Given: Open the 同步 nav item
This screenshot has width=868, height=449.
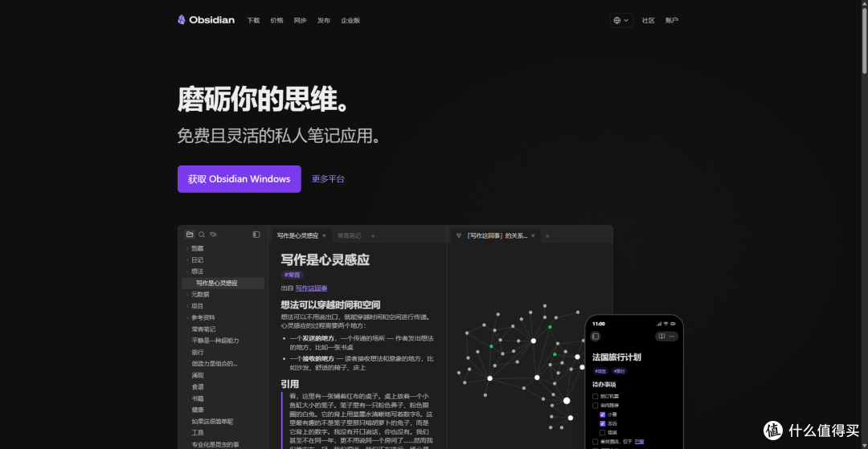Looking at the screenshot, I should pyautogui.click(x=300, y=20).
